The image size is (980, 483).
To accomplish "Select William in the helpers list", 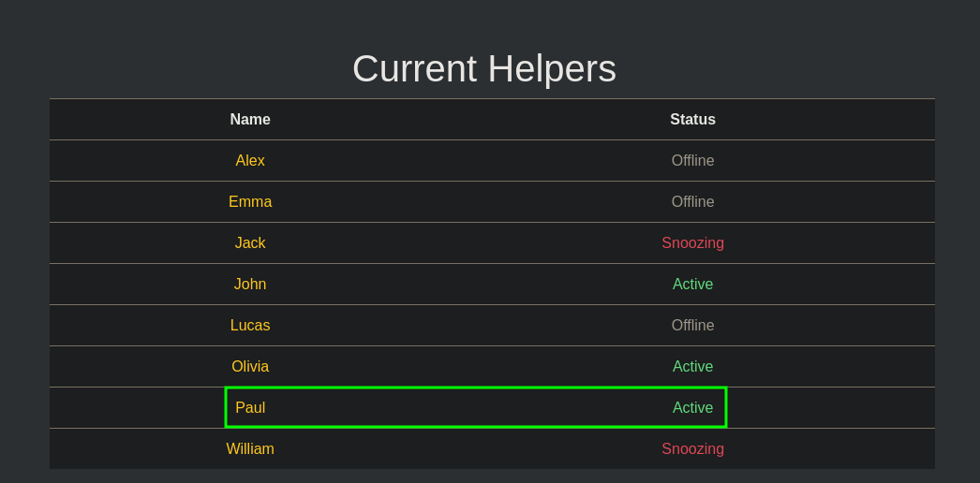I will coord(250,448).
